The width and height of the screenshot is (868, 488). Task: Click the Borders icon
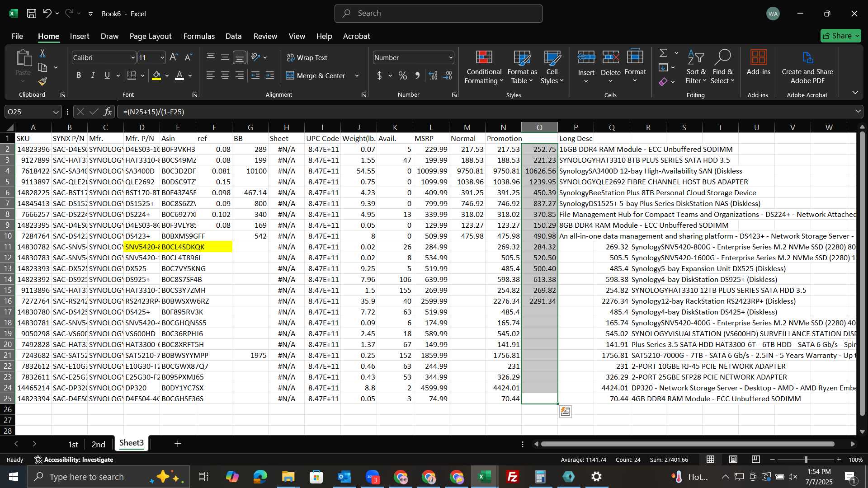pyautogui.click(x=132, y=75)
